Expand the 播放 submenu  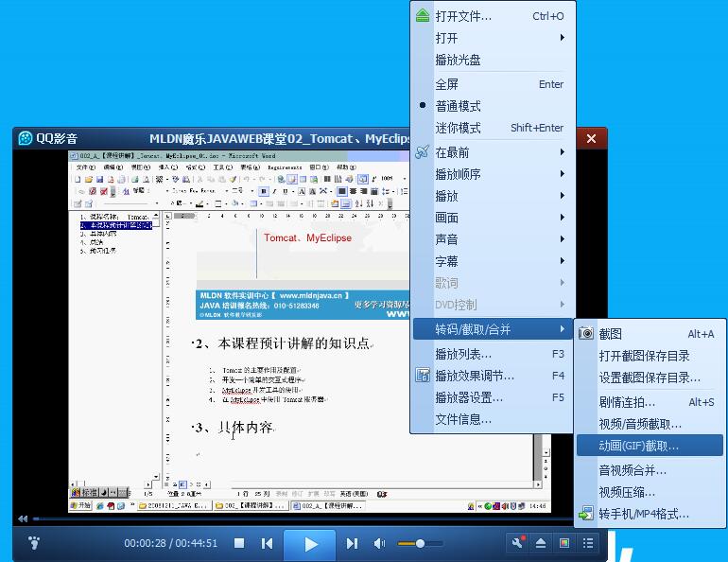(x=494, y=196)
